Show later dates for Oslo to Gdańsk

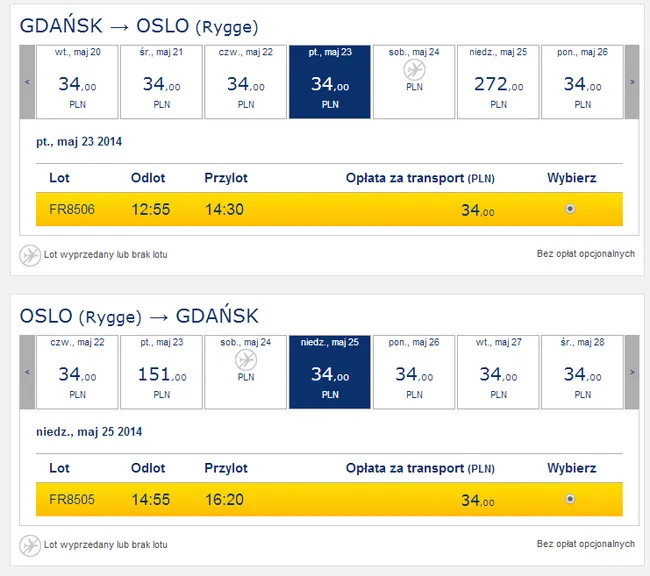point(632,372)
